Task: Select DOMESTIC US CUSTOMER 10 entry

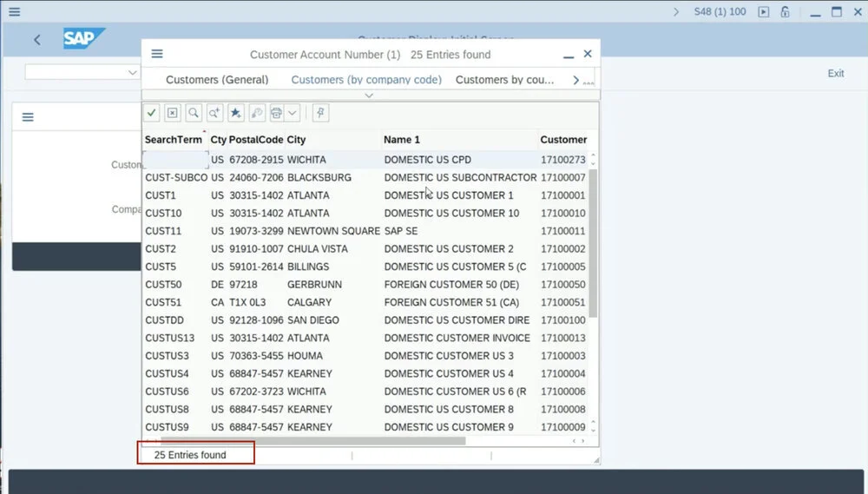Action: click(x=451, y=213)
